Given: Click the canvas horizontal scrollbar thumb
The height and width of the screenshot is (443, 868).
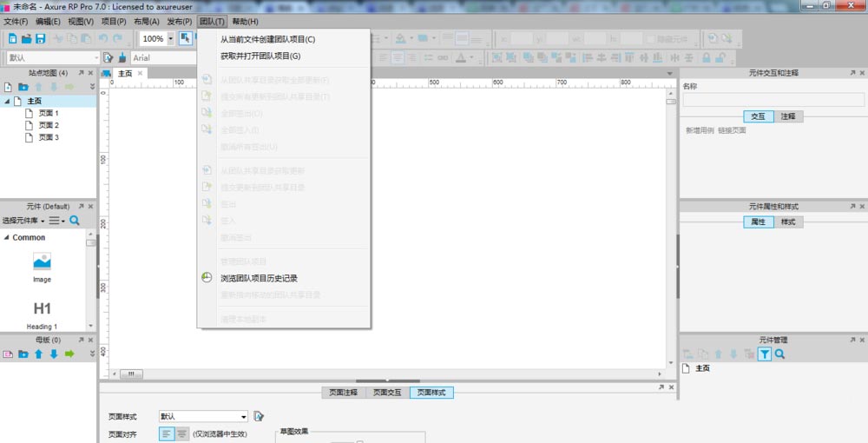Looking at the screenshot, I should (131, 374).
